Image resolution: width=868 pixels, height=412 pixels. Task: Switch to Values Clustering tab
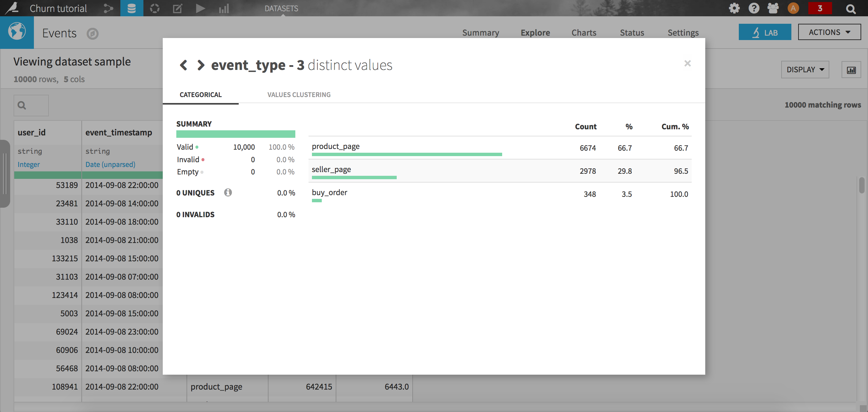[298, 94]
